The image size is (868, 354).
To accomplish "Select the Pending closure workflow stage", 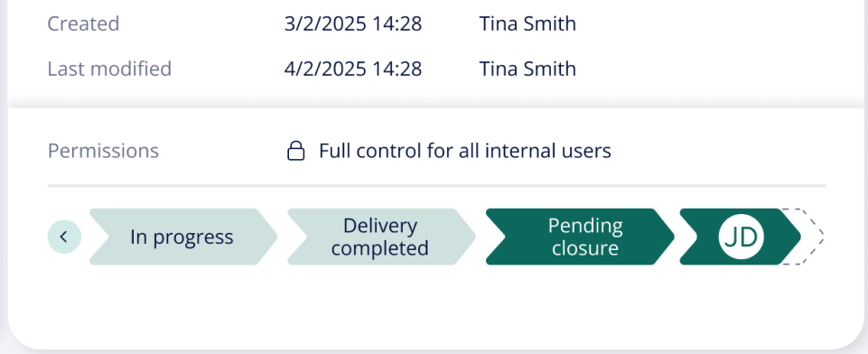I will 580,237.
